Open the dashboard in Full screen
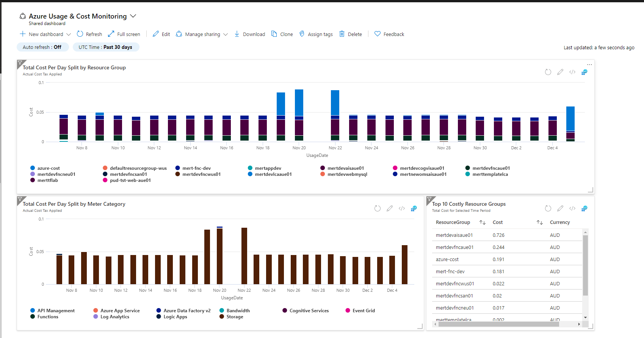644x338 pixels. 124,34
